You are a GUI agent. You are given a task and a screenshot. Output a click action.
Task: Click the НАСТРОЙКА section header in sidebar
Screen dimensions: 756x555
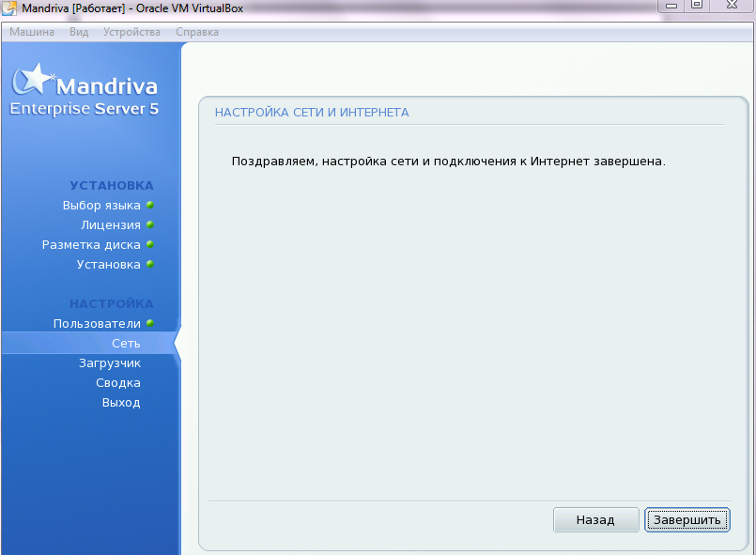pos(112,303)
